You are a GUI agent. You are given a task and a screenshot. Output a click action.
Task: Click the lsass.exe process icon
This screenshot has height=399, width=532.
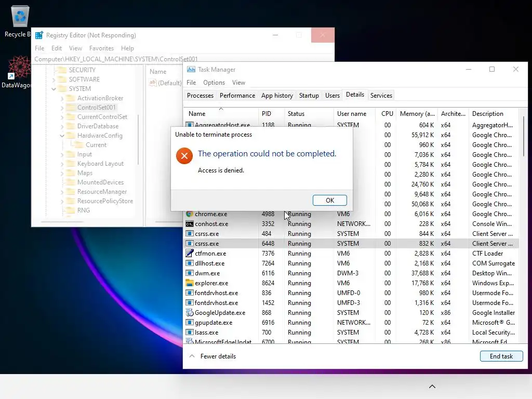point(189,332)
